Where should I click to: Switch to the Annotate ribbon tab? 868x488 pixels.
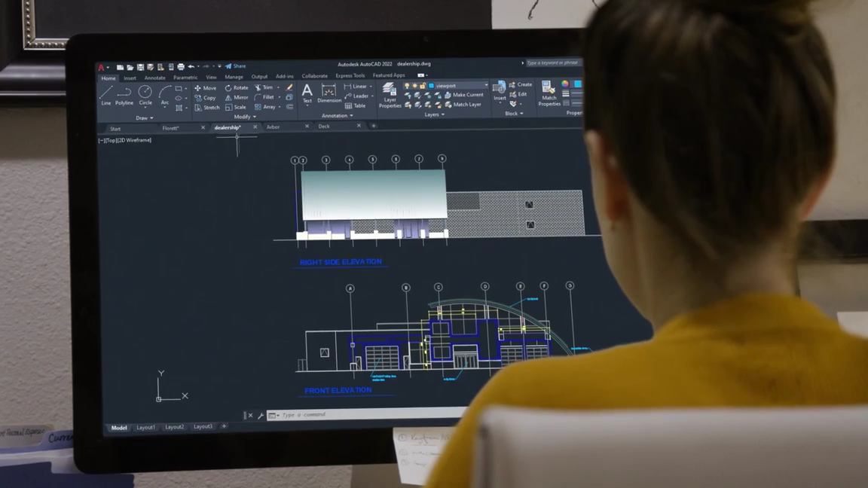[154, 78]
